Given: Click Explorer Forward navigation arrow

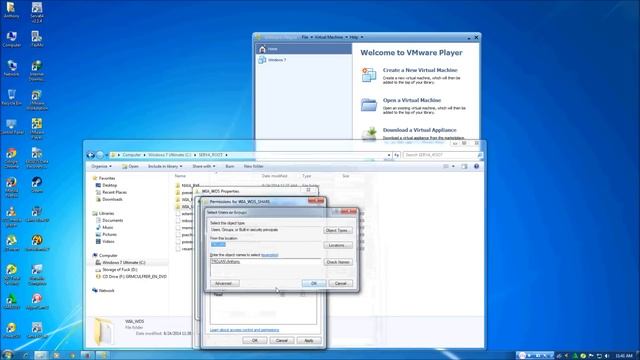Looking at the screenshot, I should coord(100,155).
